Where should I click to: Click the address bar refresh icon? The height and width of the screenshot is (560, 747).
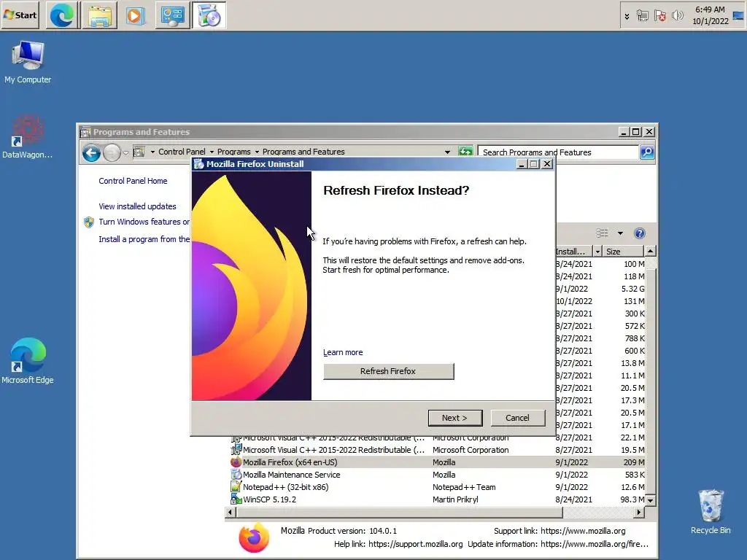pyautogui.click(x=465, y=152)
